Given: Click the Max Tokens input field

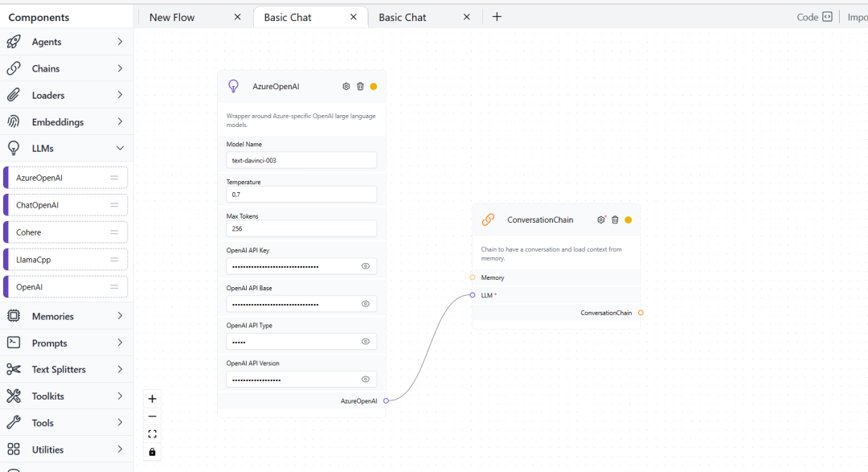Looking at the screenshot, I should click(x=301, y=228).
